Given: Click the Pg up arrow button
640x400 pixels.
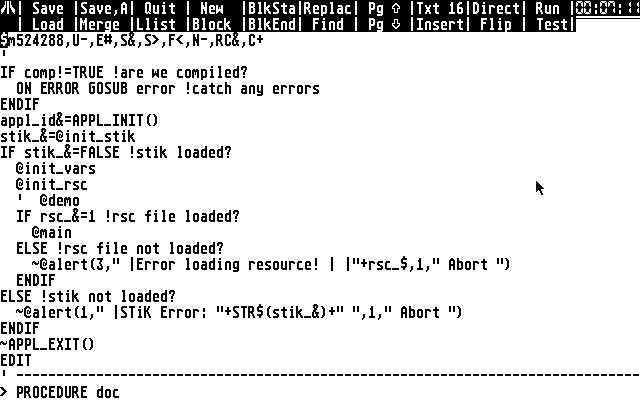Looking at the screenshot, I should [x=384, y=8].
